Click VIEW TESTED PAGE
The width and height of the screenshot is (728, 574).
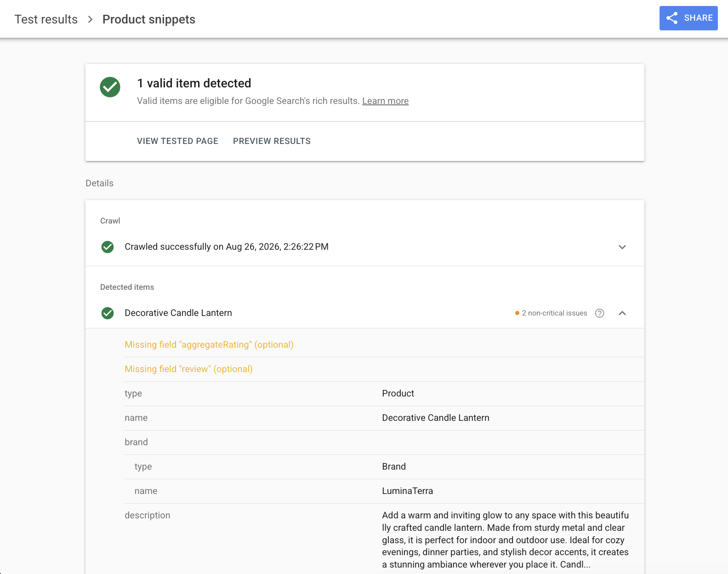177,141
